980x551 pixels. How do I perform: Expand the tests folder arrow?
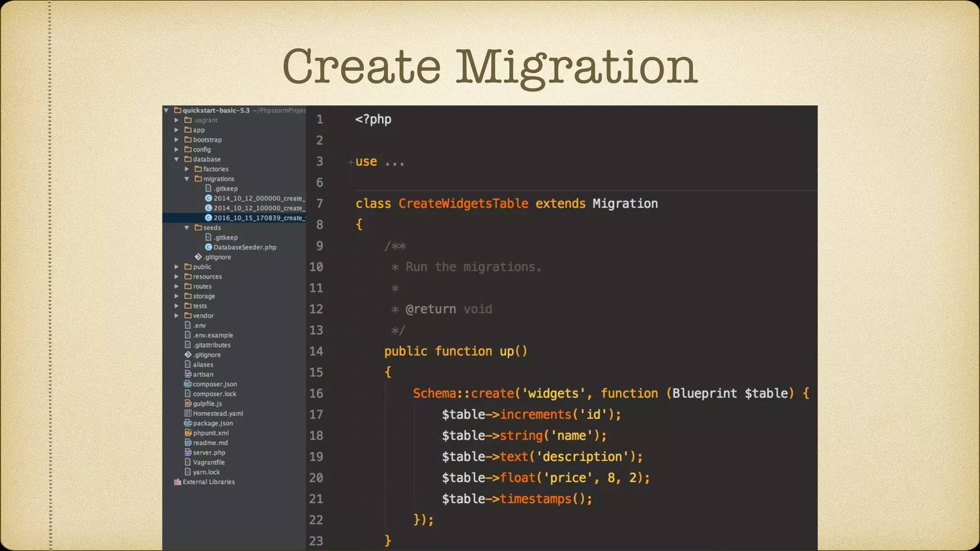pyautogui.click(x=177, y=306)
